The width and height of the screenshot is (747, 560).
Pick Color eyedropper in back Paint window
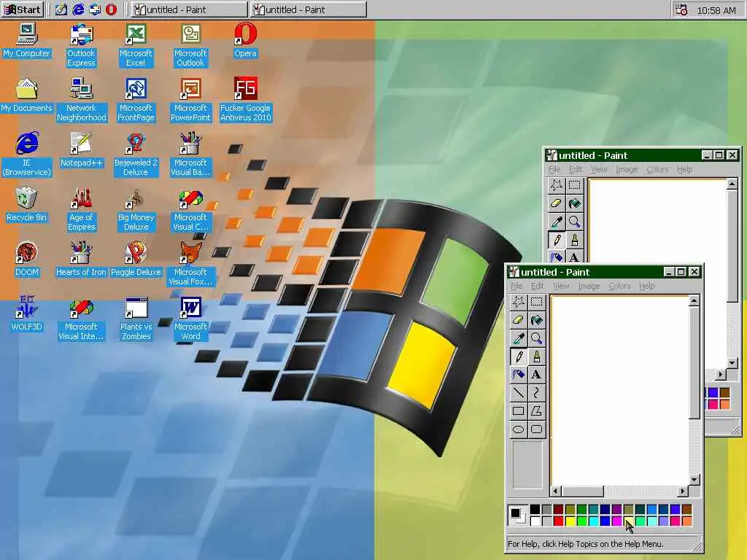(556, 222)
